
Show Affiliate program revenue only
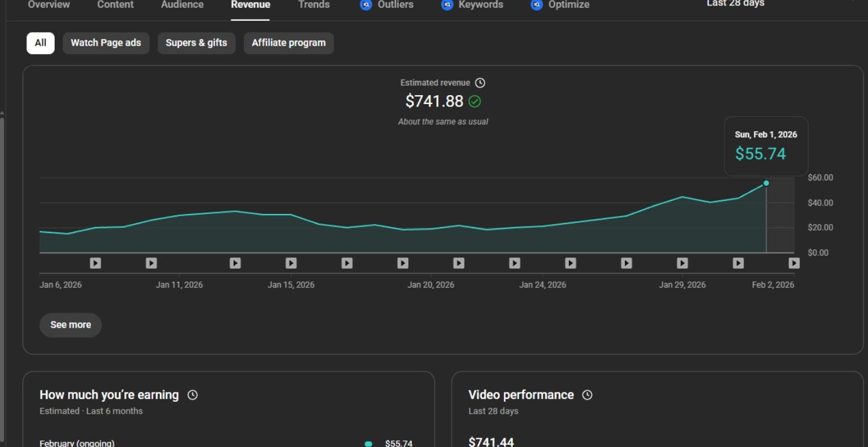pyautogui.click(x=288, y=43)
